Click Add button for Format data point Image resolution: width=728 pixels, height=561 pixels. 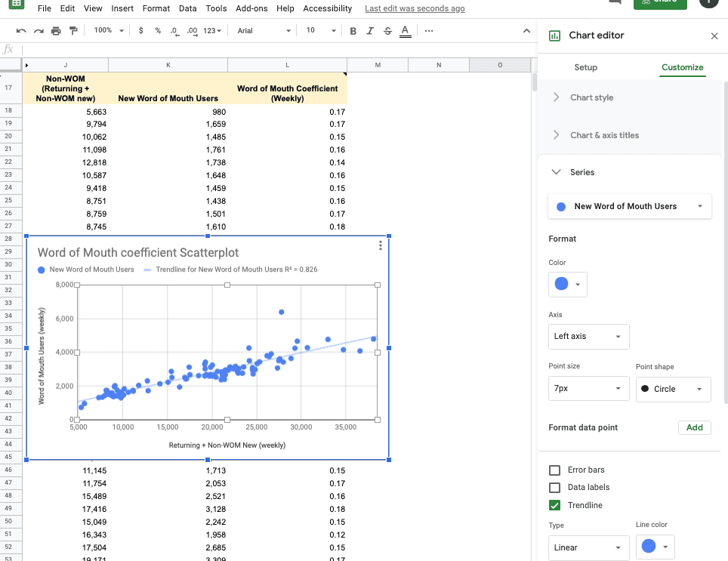point(695,427)
